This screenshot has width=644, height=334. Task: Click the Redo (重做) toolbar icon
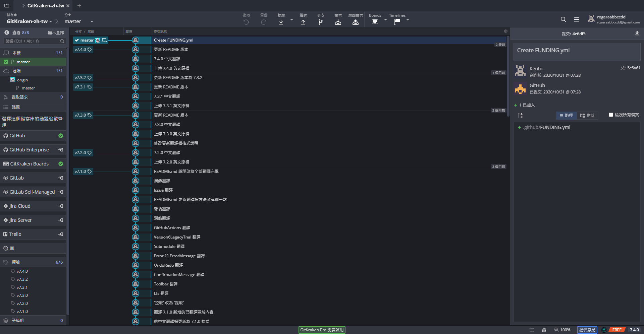[x=264, y=22]
